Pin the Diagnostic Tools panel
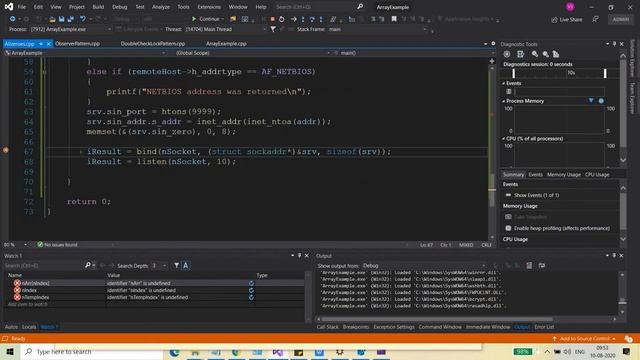The width and height of the screenshot is (640, 360). click(x=614, y=44)
